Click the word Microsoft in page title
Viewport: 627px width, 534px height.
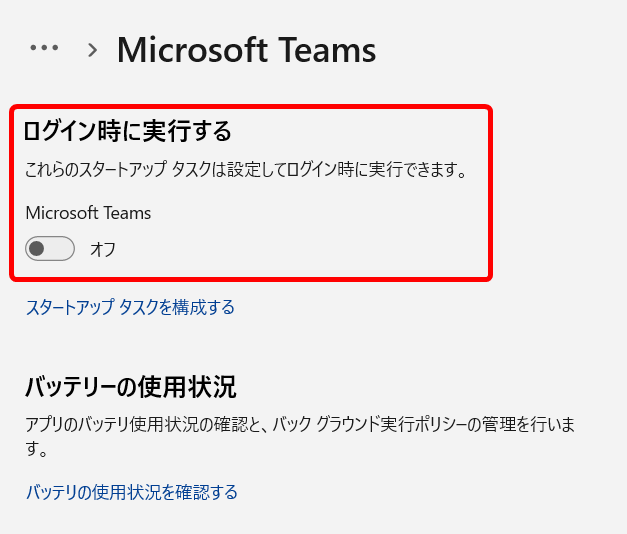coord(192,50)
